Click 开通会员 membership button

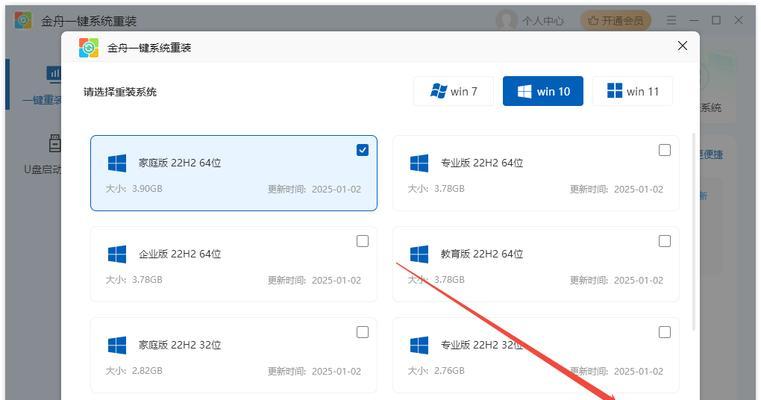(x=615, y=20)
